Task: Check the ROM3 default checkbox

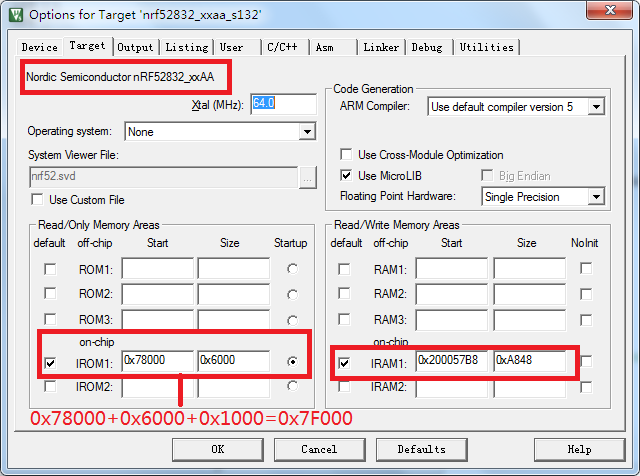Action: pyautogui.click(x=50, y=319)
